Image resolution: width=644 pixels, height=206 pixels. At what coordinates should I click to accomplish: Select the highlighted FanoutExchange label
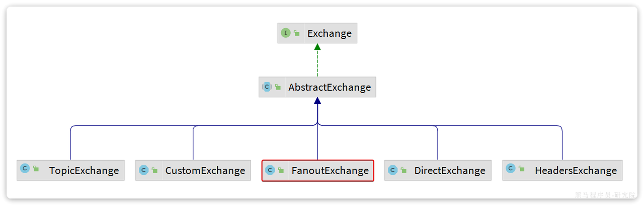click(330, 170)
